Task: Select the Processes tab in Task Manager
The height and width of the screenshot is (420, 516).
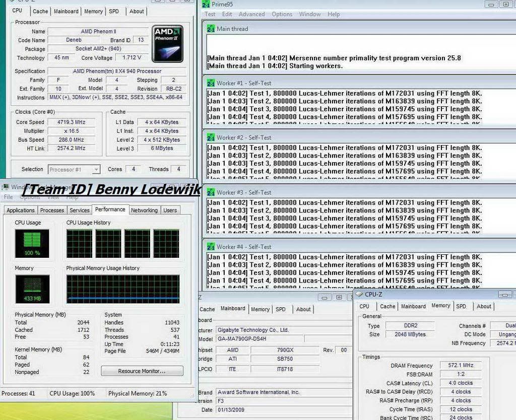Action: pos(52,211)
